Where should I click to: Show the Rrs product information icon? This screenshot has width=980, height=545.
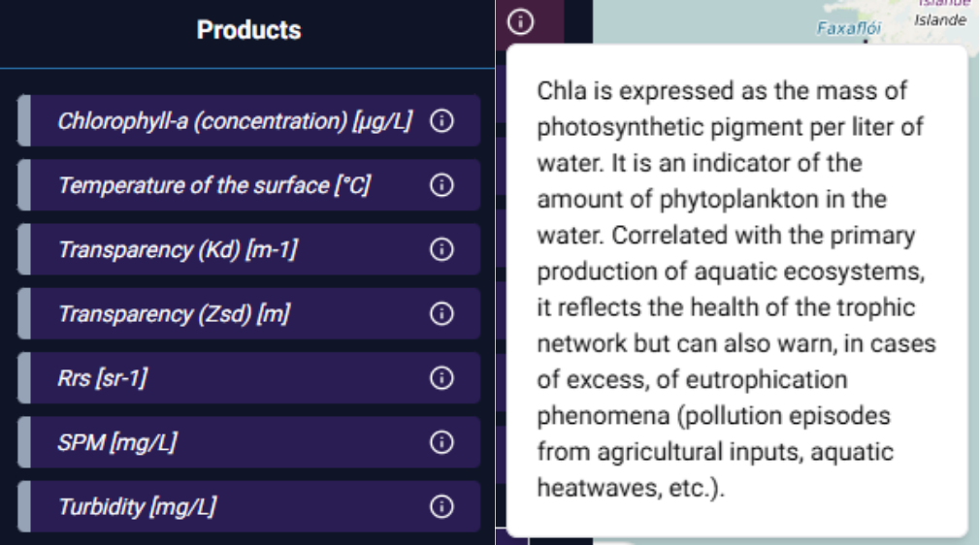[x=441, y=378]
